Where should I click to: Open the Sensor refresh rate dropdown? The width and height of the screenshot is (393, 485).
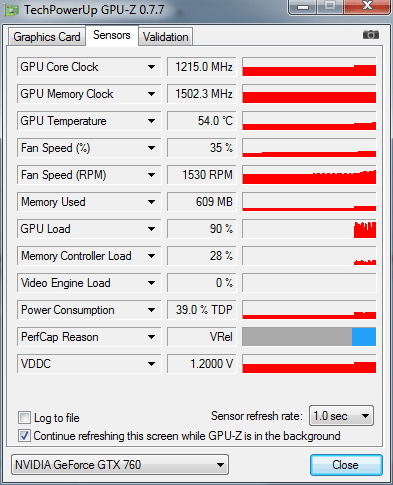tap(341, 416)
